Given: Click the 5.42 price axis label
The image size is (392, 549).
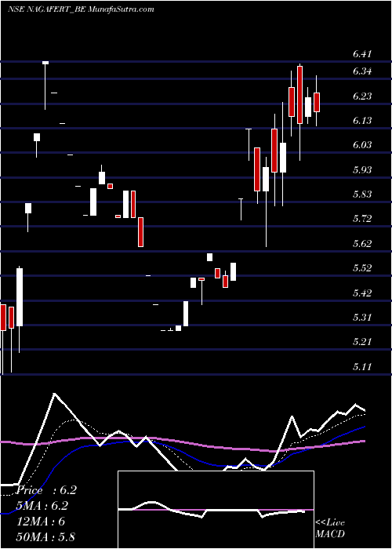Looking at the screenshot, I should tap(362, 293).
